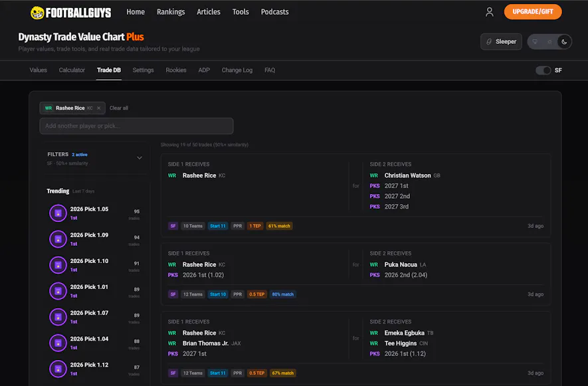This screenshot has height=386, width=588.
Task: Click the Upgrade/Gift button
Action: tap(532, 12)
